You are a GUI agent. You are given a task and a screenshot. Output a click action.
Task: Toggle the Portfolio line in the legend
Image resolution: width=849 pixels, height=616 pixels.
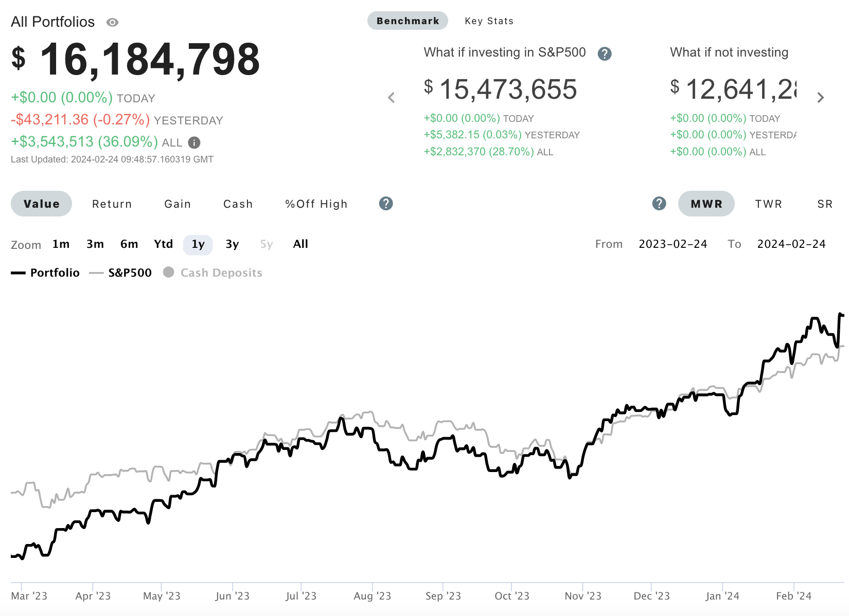point(55,273)
